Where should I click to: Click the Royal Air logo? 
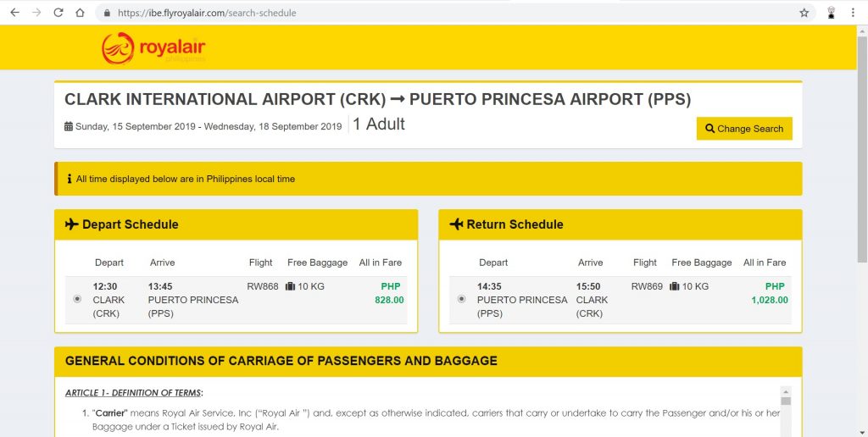[153, 48]
